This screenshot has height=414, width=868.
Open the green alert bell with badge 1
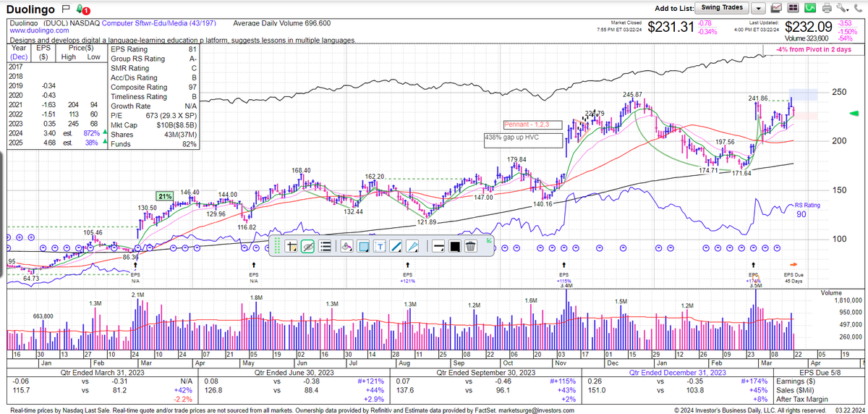(x=82, y=10)
